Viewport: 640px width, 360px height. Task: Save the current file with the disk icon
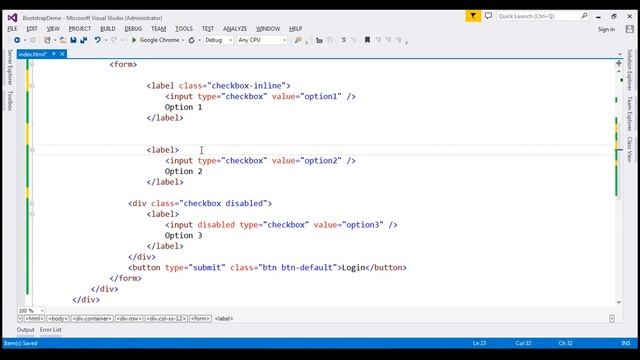73,40
